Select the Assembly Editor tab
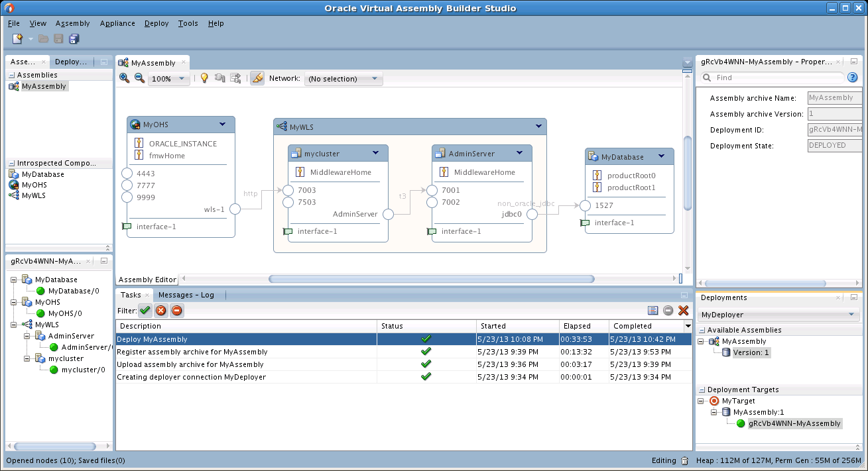 (148, 280)
